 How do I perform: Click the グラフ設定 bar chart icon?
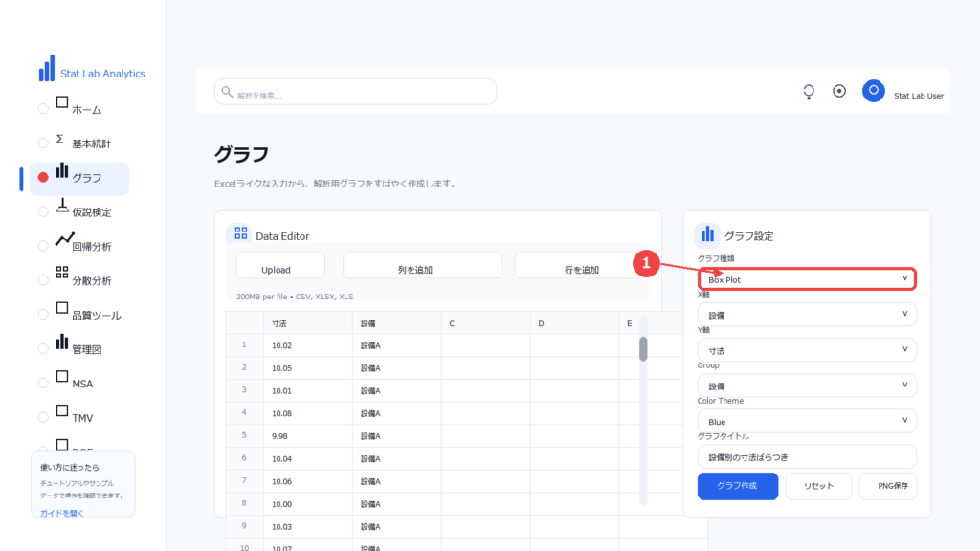click(707, 234)
